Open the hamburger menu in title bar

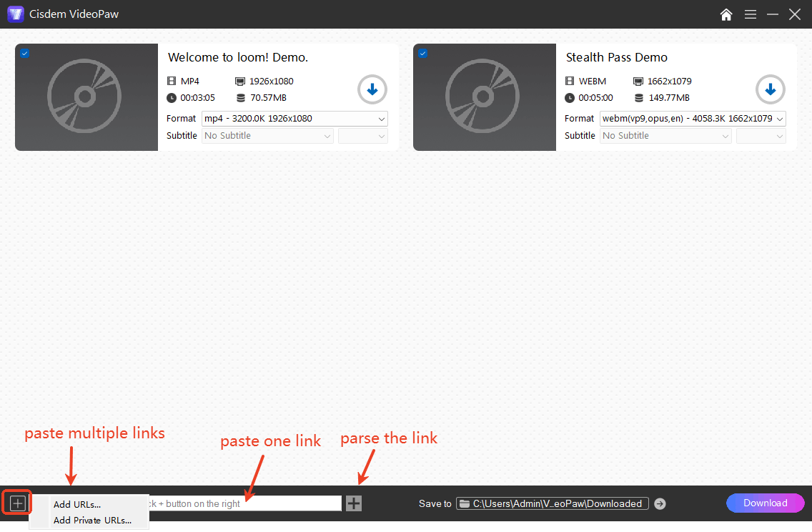(x=751, y=14)
